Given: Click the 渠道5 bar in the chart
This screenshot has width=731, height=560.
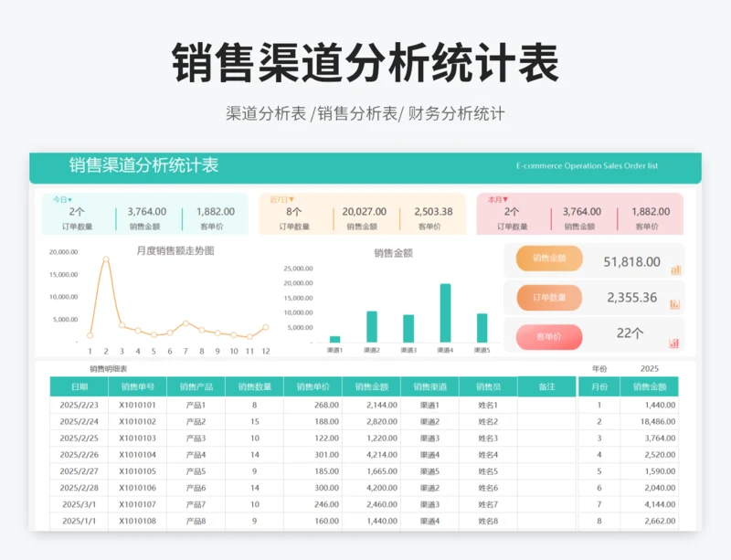Looking at the screenshot, I should coord(482,328).
